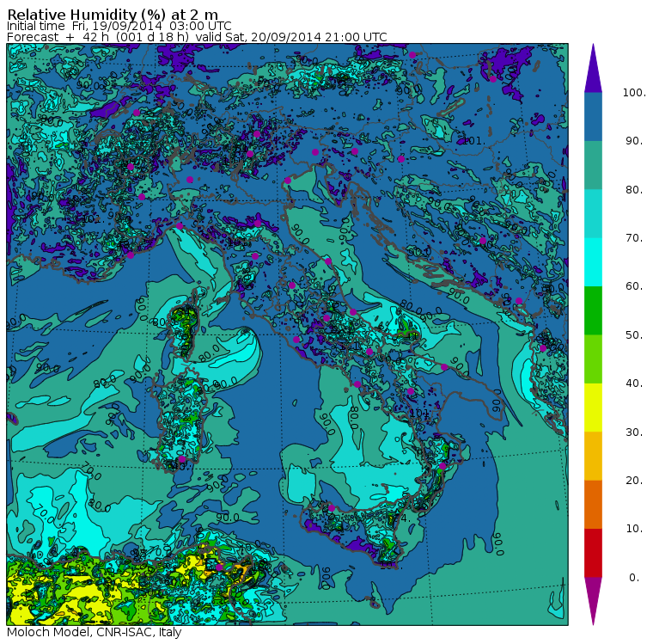Click the "20." colorbar scale label

click(x=634, y=481)
